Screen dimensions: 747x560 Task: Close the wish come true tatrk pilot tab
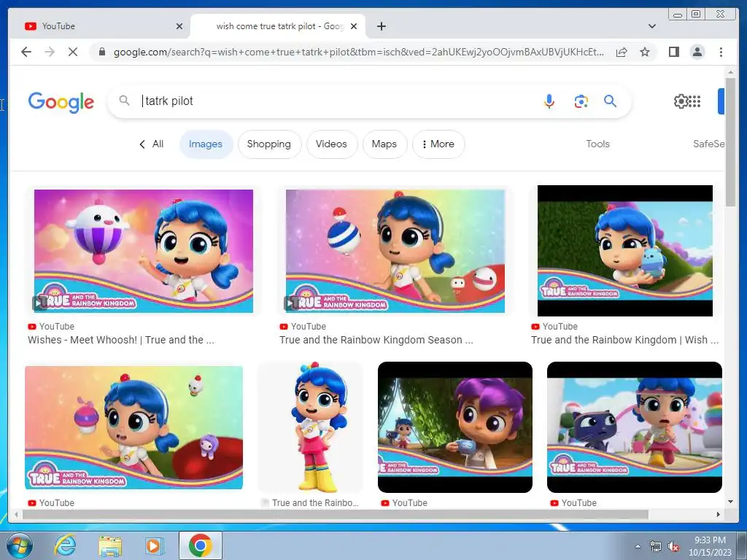[x=354, y=26]
